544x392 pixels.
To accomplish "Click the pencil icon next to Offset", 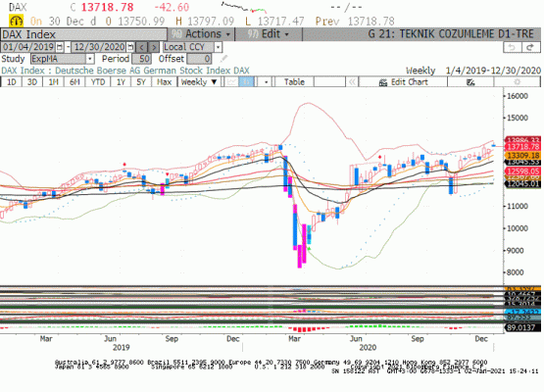I will point(224,59).
